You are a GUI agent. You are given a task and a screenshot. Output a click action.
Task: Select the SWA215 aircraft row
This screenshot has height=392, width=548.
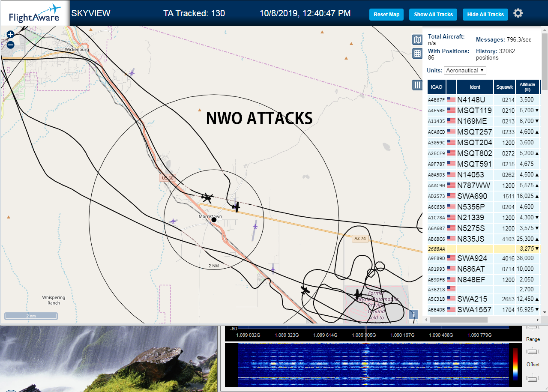(484, 299)
